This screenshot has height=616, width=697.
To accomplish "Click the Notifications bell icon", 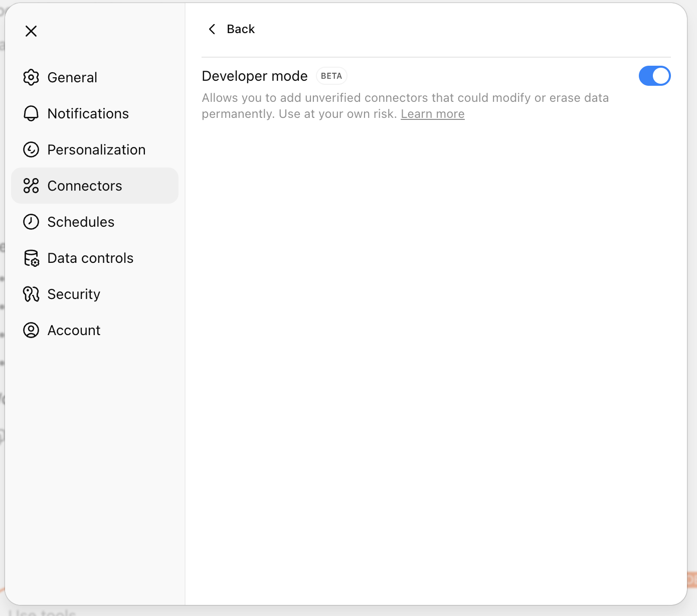I will pos(31,113).
